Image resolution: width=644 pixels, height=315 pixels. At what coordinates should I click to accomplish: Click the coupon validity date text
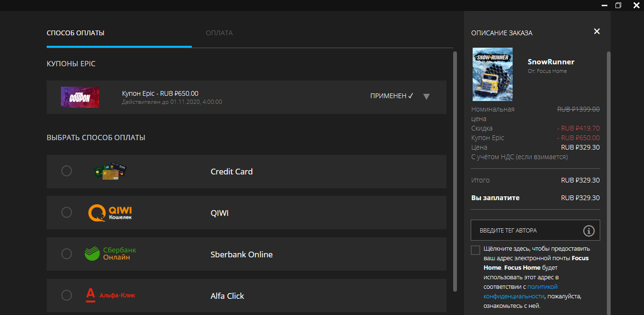pos(172,102)
